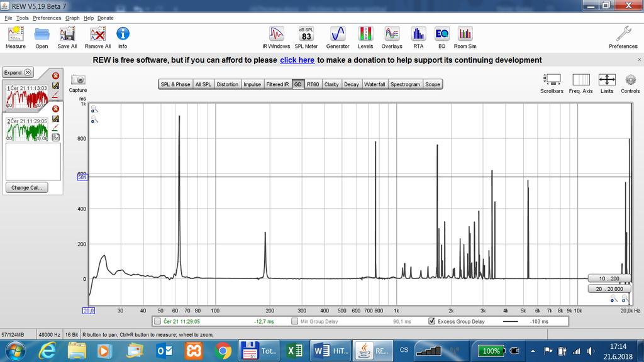
Task: Open the Distortion graph tab
Action: click(228, 84)
